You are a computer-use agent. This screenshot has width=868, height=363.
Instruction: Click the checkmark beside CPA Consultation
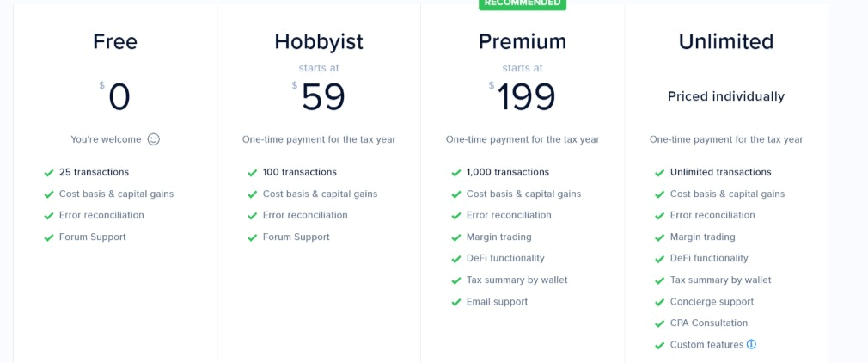pos(660,323)
